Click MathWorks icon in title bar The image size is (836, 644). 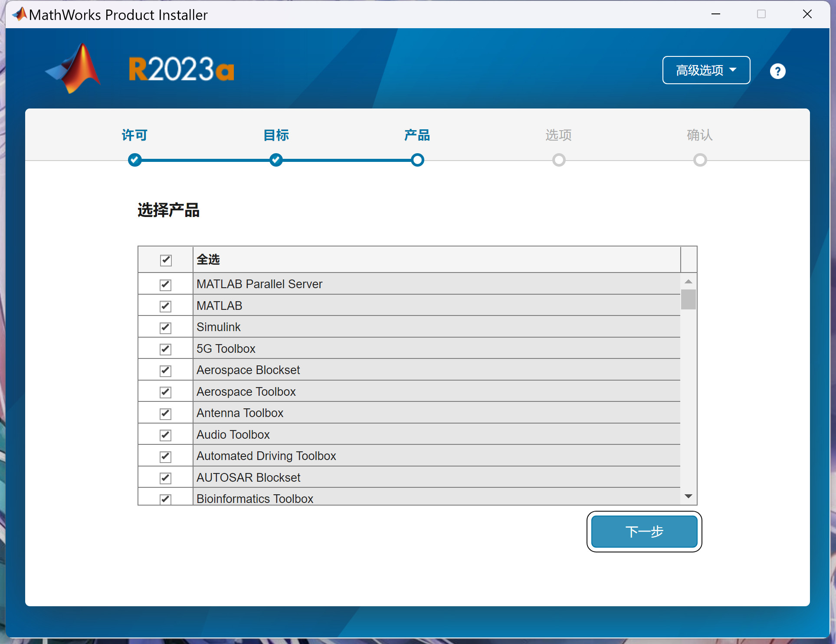[x=20, y=14]
